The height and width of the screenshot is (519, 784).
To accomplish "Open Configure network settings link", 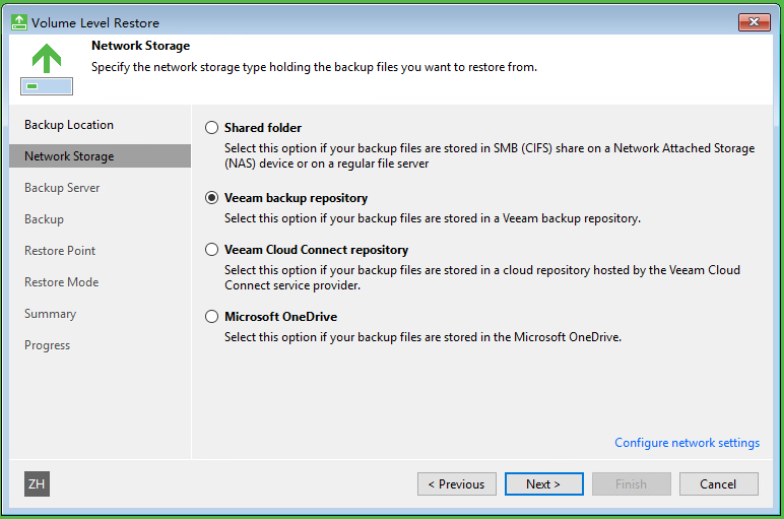I will (687, 442).
